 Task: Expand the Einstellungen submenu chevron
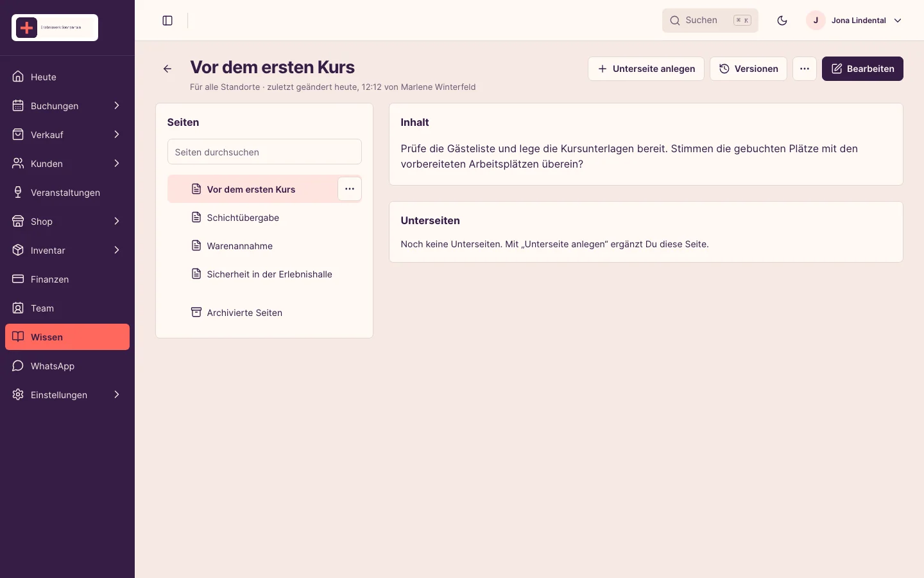pyautogui.click(x=117, y=394)
